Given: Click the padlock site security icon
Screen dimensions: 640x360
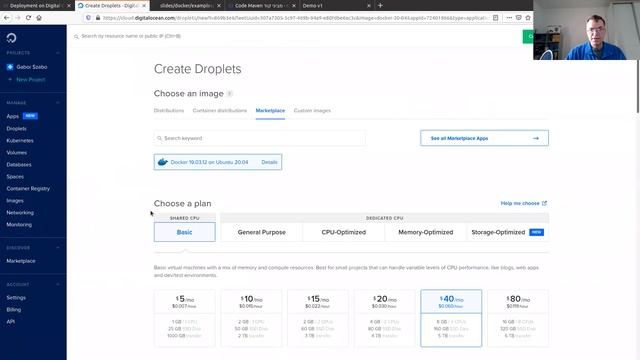Looking at the screenshot, I should point(98,18).
